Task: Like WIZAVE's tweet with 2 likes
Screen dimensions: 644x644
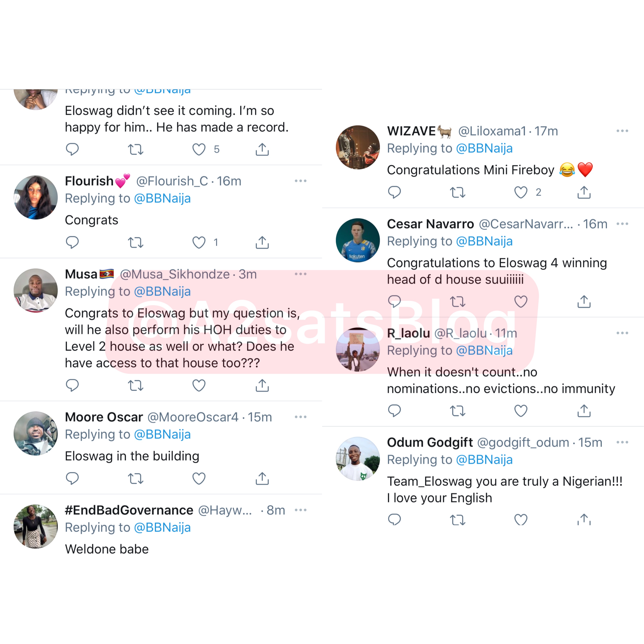Action: [521, 192]
